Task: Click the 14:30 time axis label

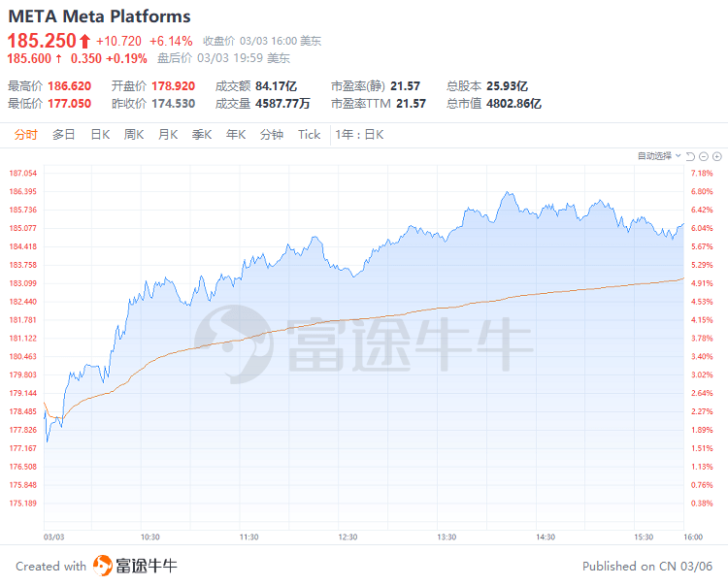Action: 546,537
